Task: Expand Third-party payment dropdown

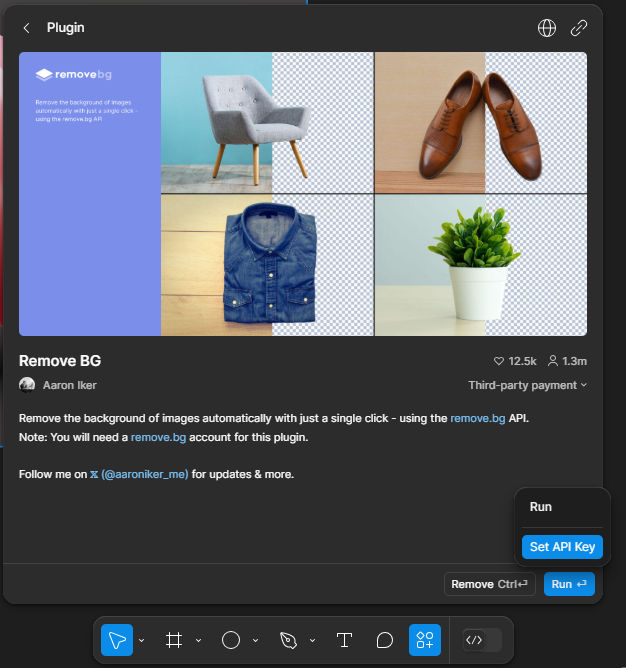Action: click(528, 385)
